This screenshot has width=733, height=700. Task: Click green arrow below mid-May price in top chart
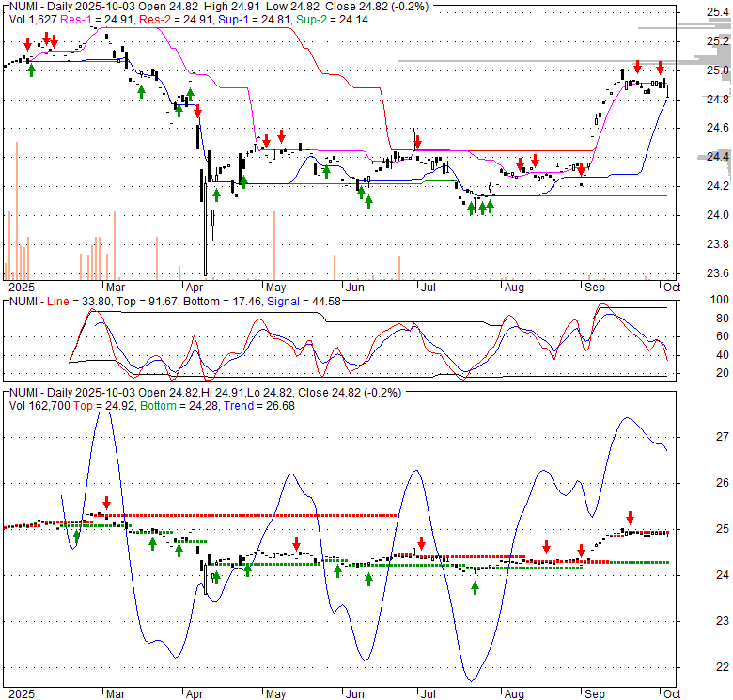pyautogui.click(x=325, y=171)
